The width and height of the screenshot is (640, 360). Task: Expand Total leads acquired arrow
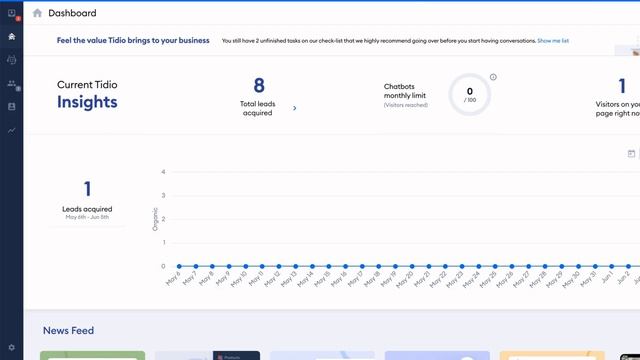(x=295, y=108)
